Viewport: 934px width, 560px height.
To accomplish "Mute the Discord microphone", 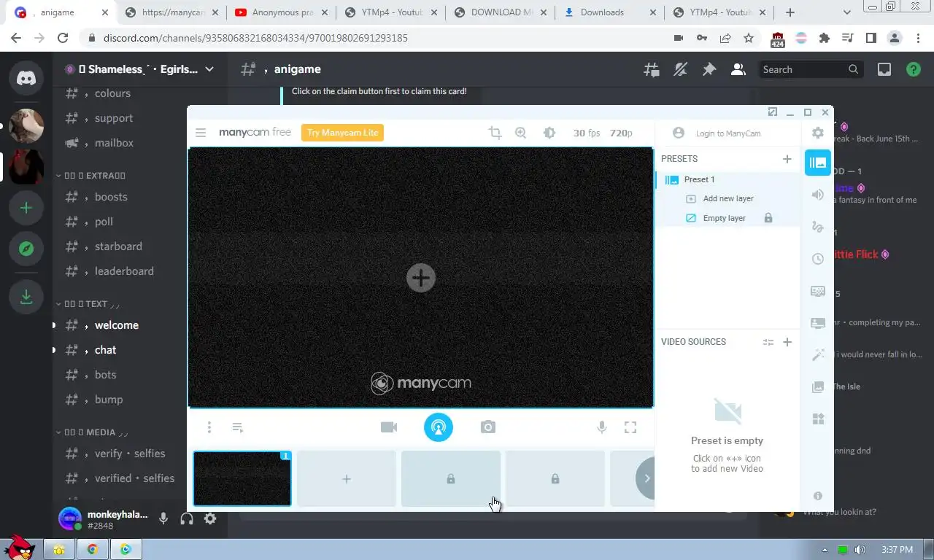I will 163,518.
